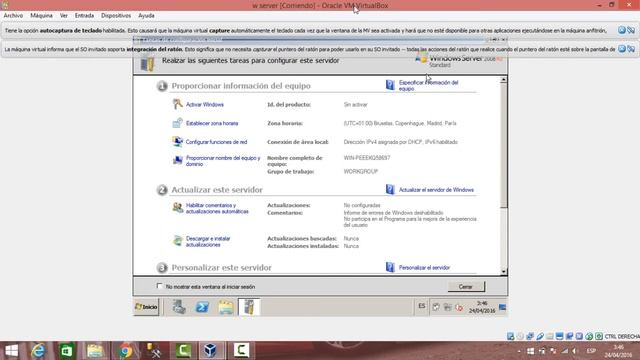Screen dimensions: 640x360
Task: Click Proporcionar nombre del equipo y dominio
Action: [x=223, y=161]
